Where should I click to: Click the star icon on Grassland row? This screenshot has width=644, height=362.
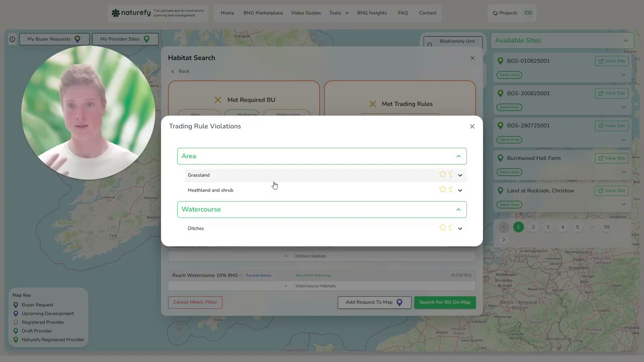(x=443, y=174)
